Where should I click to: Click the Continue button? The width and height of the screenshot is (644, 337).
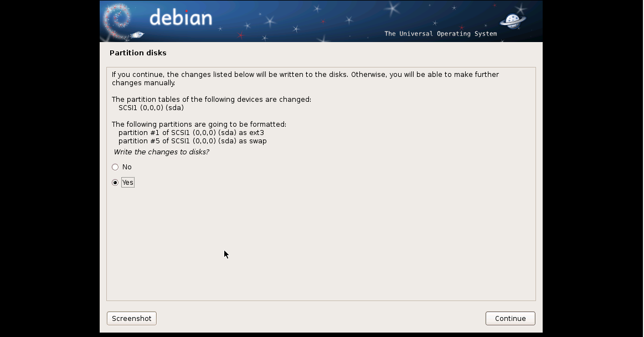point(510,319)
